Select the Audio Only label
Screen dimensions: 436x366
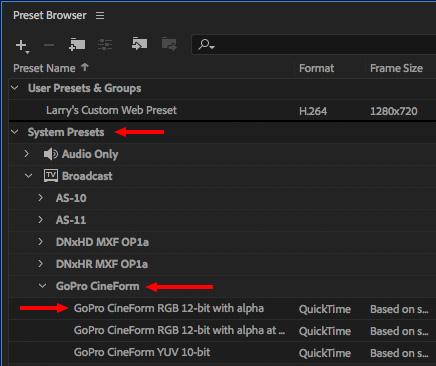pyautogui.click(x=90, y=154)
